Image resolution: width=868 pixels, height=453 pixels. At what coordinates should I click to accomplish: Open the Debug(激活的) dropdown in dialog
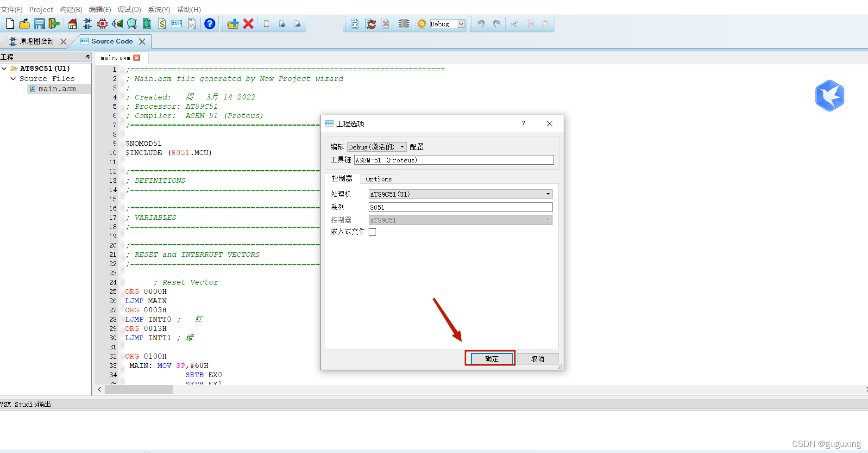pyautogui.click(x=377, y=147)
